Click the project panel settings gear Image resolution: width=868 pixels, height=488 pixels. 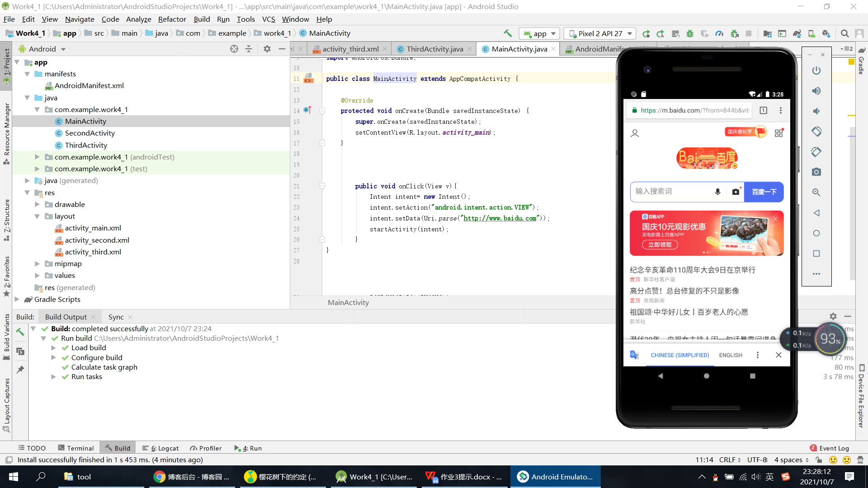tap(267, 49)
